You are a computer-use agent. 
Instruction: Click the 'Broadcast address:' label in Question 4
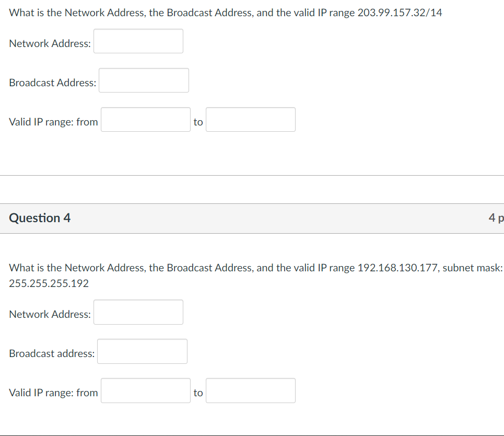point(51,353)
